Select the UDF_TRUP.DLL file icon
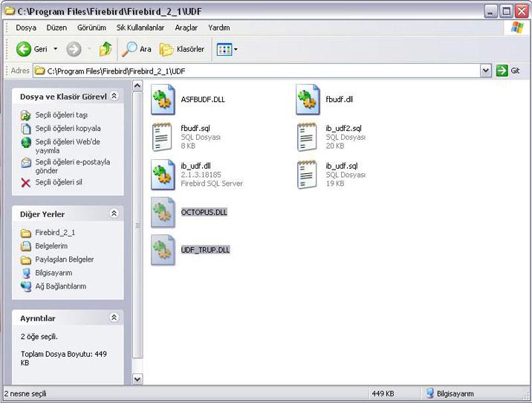The height and width of the screenshot is (403, 532). [163, 250]
